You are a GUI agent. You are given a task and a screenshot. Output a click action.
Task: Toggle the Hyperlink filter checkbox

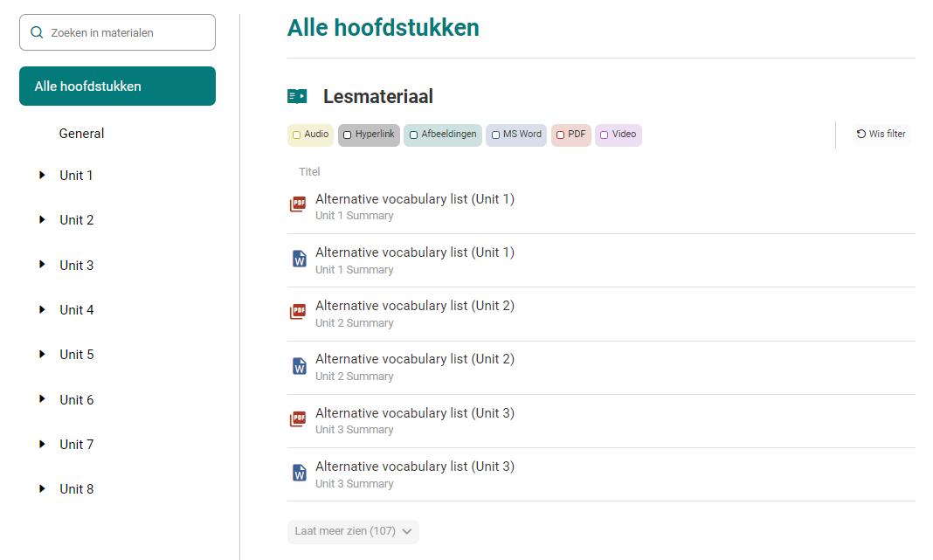[348, 135]
